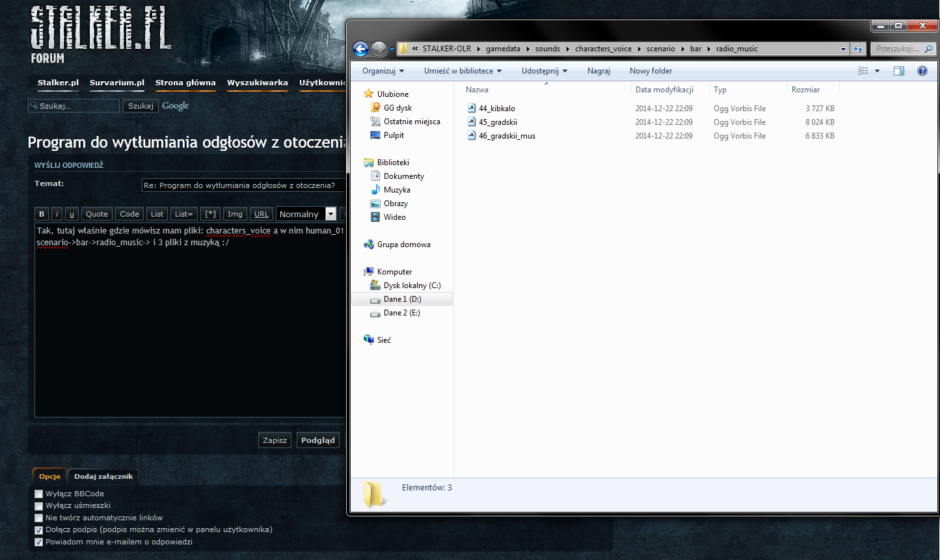Expand the arrow after sounds in breadcrumb
Screen dimensions: 940x560
[567, 49]
